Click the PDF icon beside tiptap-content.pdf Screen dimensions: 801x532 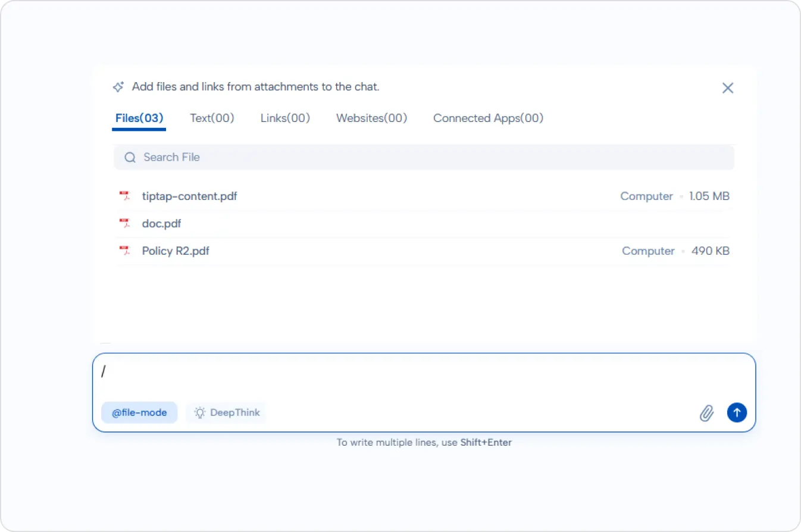[x=125, y=196]
